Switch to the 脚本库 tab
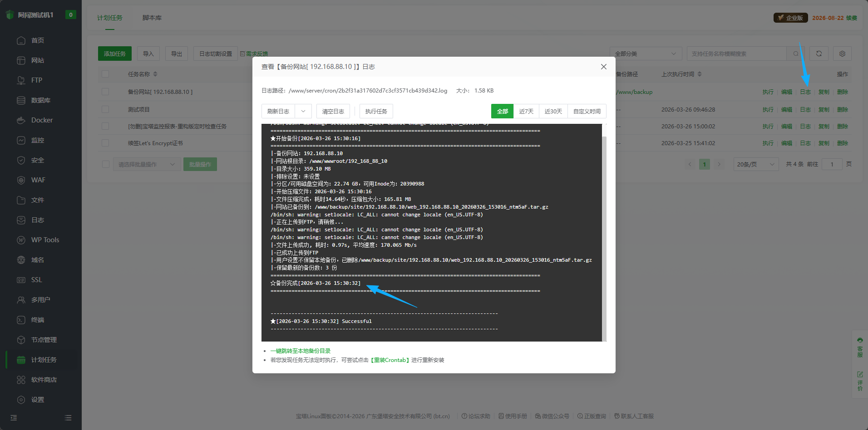 pos(152,18)
